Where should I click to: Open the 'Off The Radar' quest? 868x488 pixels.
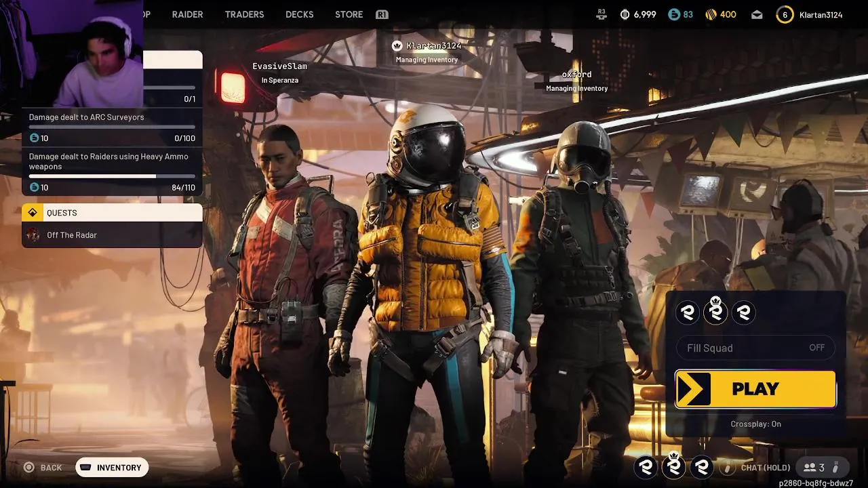[112, 235]
